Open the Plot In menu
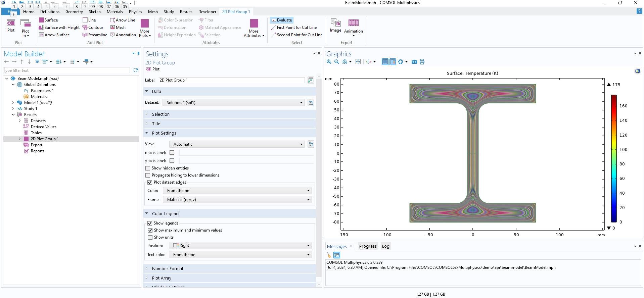 tap(26, 28)
